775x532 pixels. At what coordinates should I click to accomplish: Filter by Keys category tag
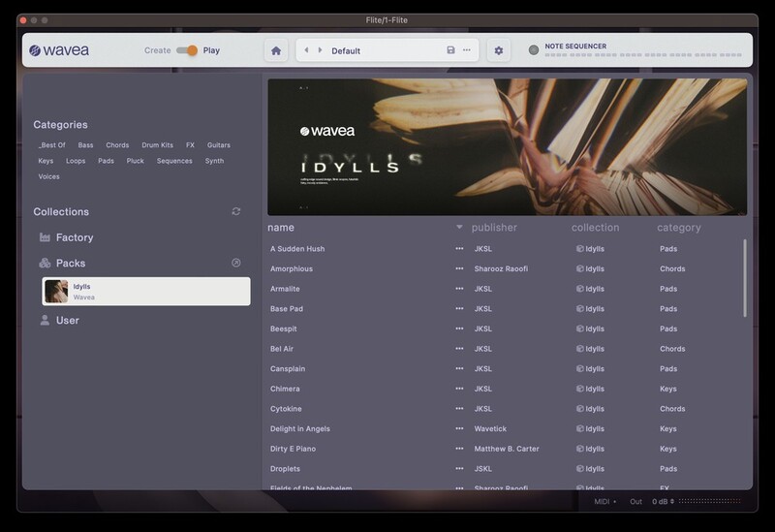[x=46, y=161]
